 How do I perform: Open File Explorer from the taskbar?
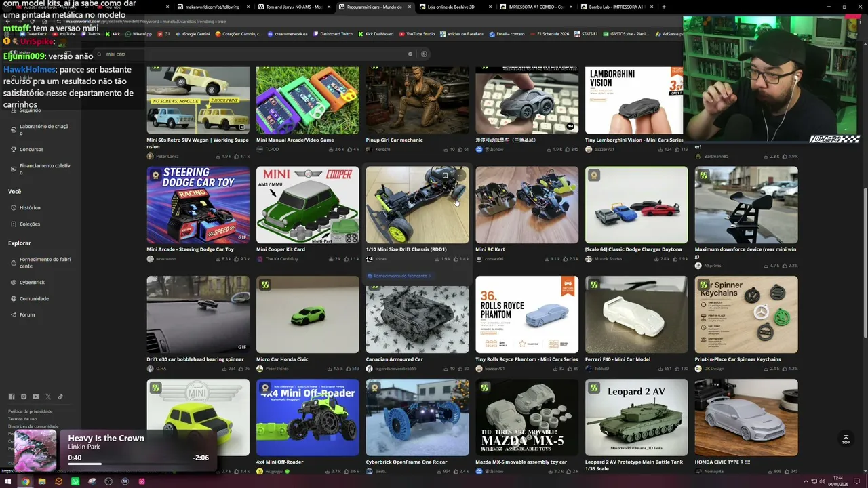coord(42,482)
